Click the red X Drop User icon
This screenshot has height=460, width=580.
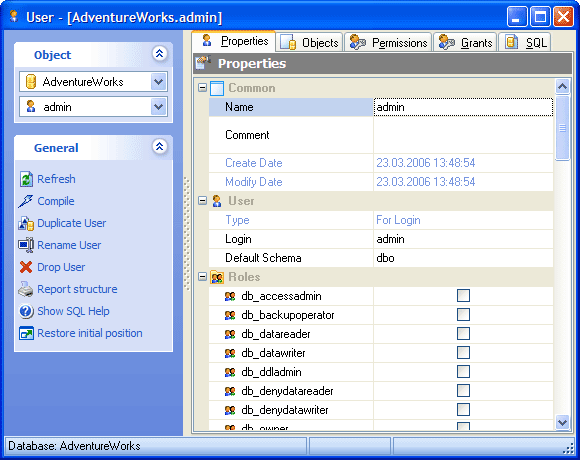[x=26, y=267]
